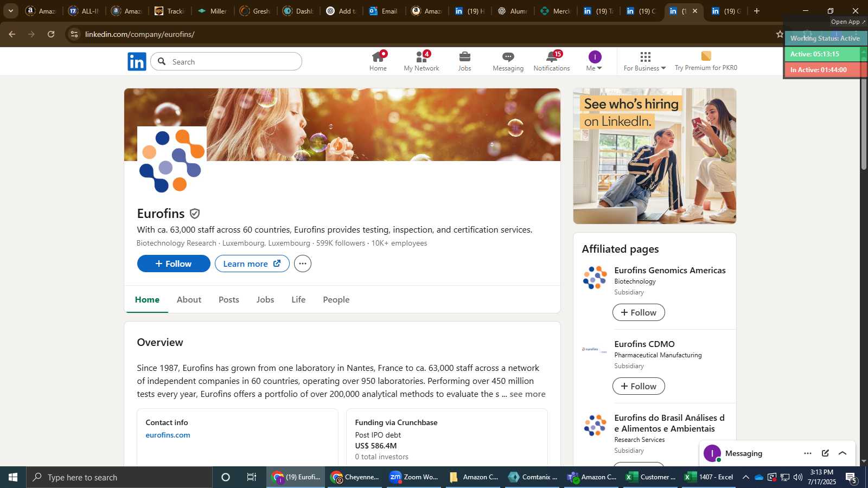Expand the Messaging panel chevron
This screenshot has height=488, width=868.
pyautogui.click(x=843, y=453)
